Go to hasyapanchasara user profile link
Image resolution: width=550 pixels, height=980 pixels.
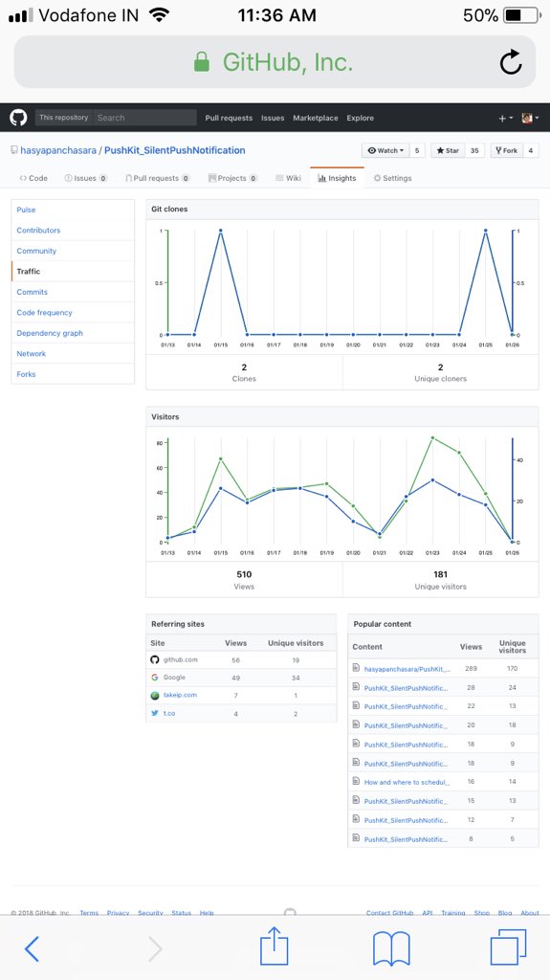[x=58, y=150]
